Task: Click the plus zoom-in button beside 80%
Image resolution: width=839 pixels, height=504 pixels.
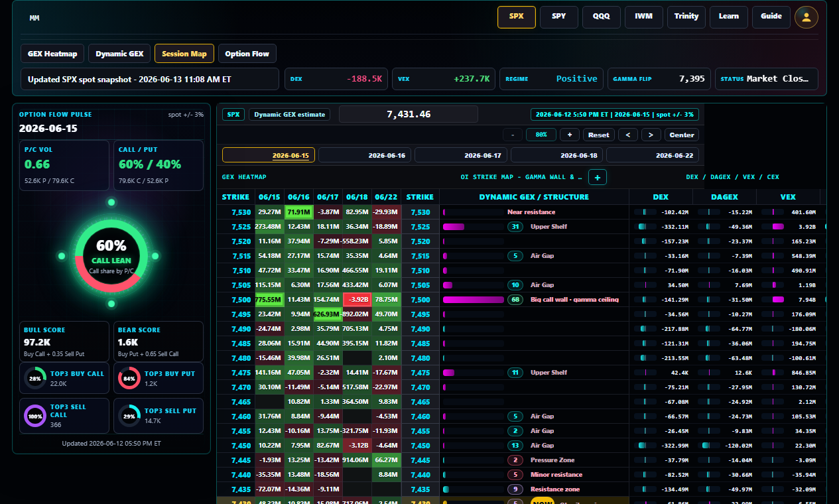Action: click(570, 135)
